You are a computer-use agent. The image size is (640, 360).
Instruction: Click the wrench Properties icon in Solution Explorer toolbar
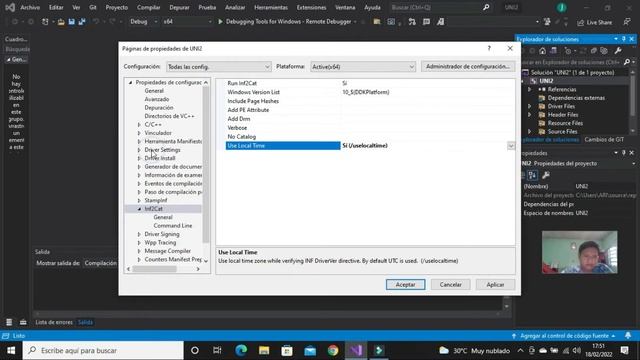[618, 51]
